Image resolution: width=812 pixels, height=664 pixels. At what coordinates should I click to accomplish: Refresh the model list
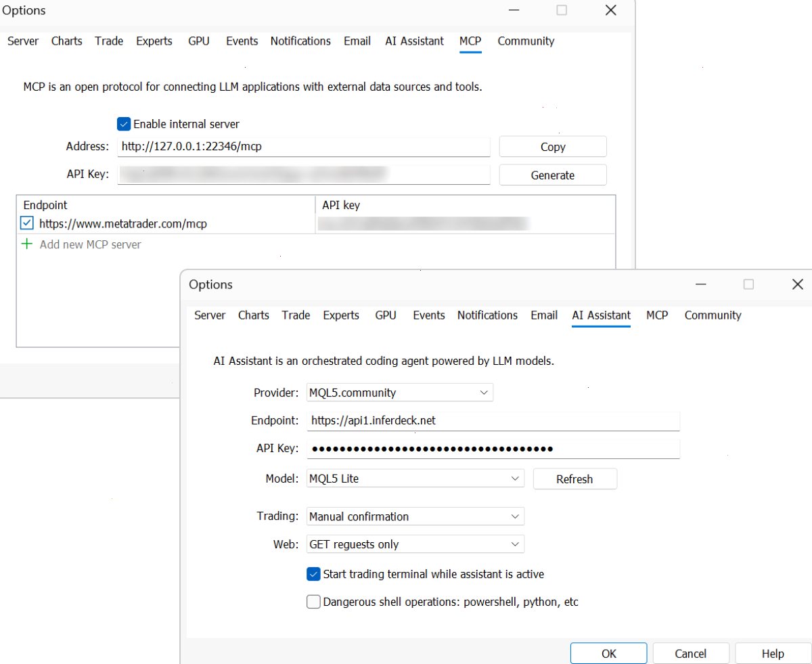(x=574, y=479)
